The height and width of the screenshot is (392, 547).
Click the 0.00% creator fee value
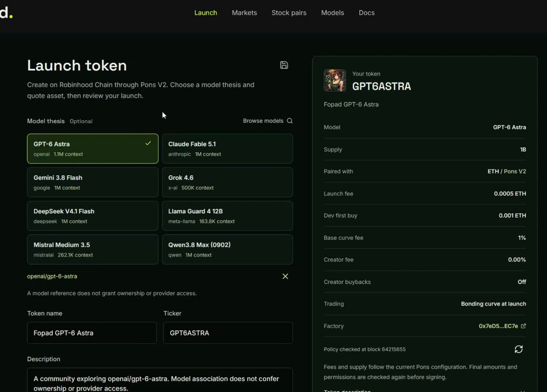(x=517, y=260)
